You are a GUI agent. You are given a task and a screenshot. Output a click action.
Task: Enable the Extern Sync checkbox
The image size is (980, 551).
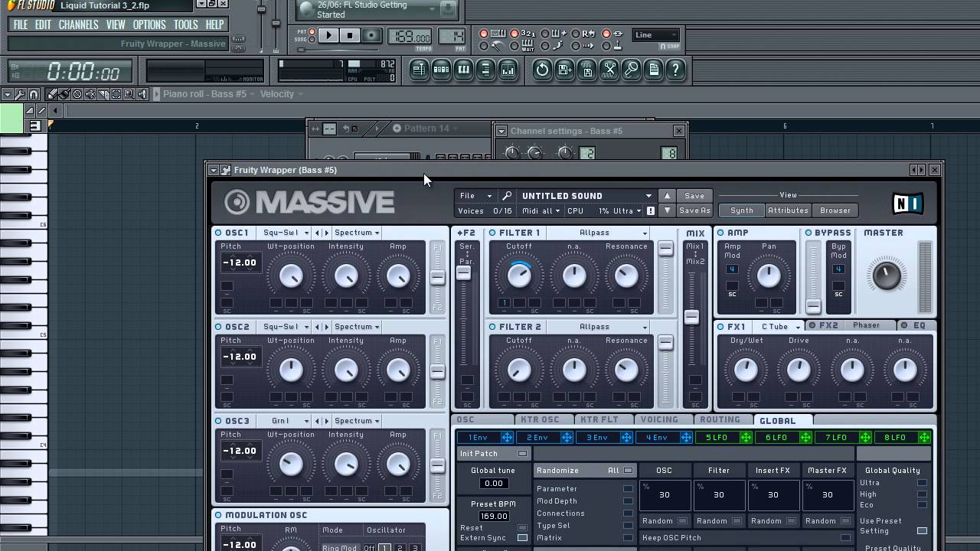click(x=522, y=538)
